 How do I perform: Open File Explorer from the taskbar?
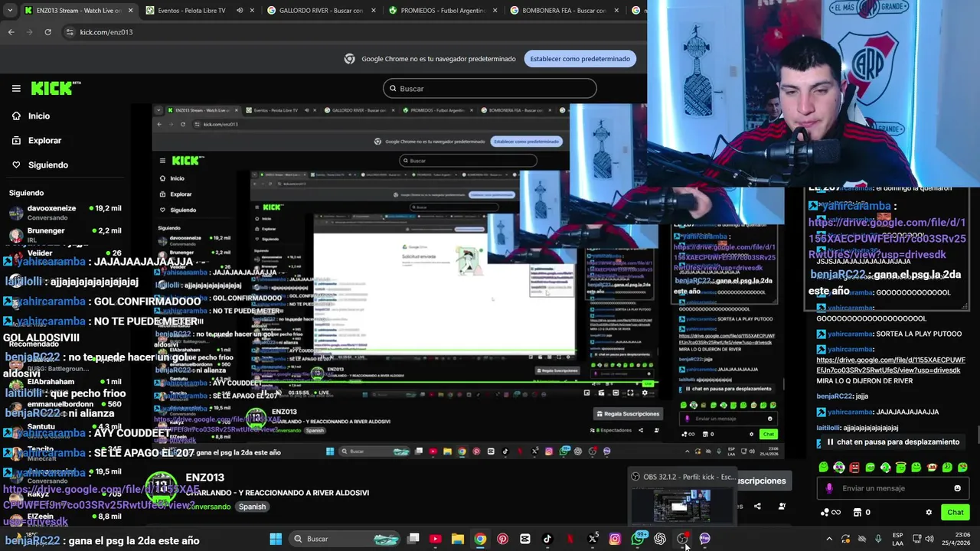click(x=457, y=539)
